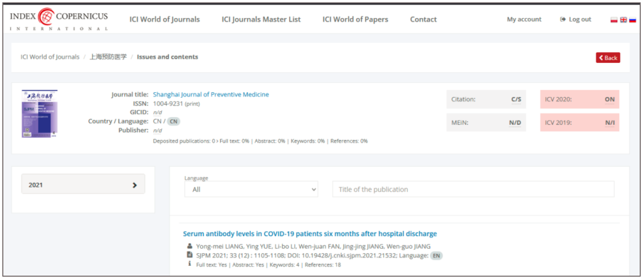644x279 pixels.
Task: Open ICI World of Papers
Action: coord(355,19)
